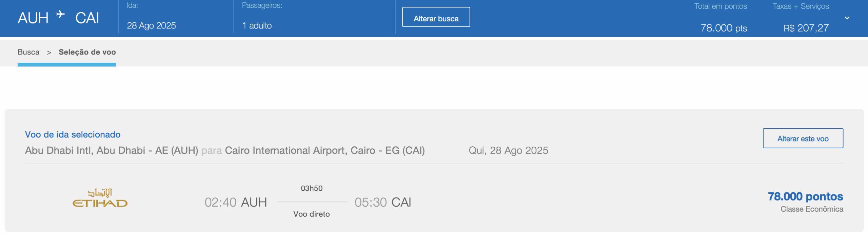Viewport: 868px width, 233px height.
Task: Click the 05:30 CAI arrival time
Action: (383, 202)
